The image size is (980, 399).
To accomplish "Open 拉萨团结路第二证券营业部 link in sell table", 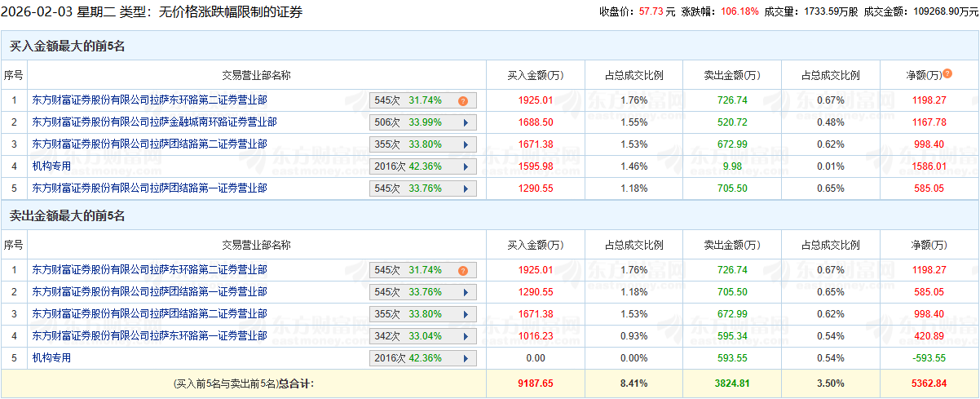I will tap(149, 313).
